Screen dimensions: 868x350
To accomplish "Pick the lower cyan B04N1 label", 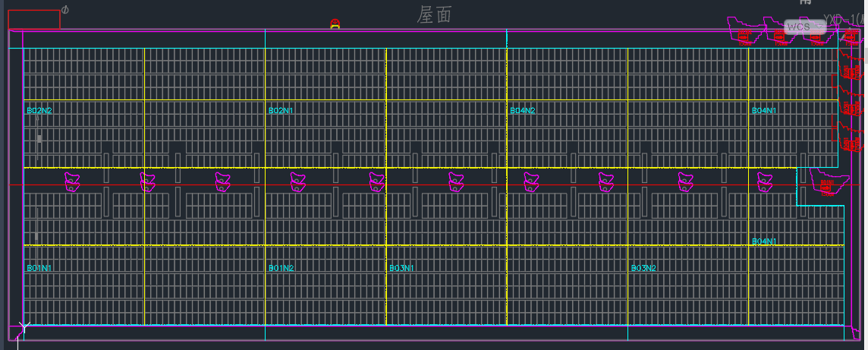I will pyautogui.click(x=764, y=241).
